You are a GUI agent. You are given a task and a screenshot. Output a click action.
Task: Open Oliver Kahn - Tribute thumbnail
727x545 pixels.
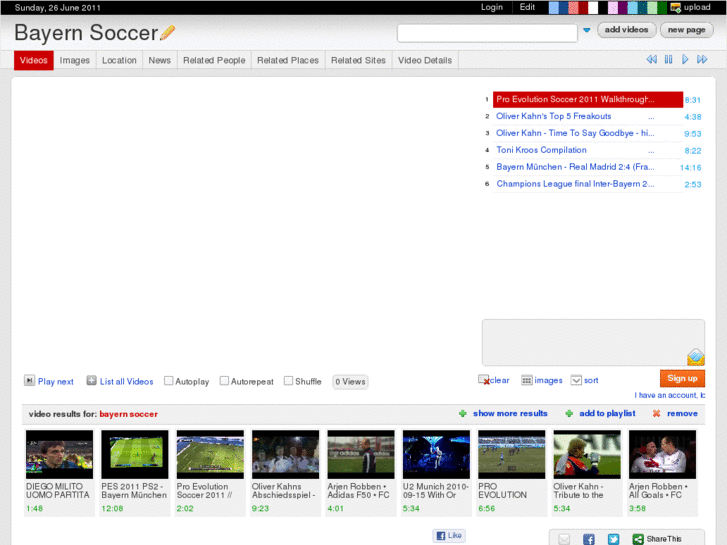[x=587, y=454]
